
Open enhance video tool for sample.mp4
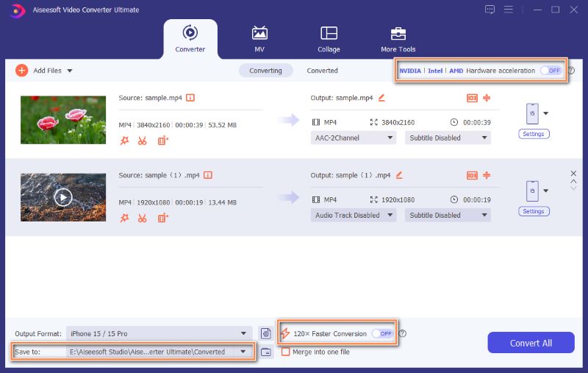pyautogui.click(x=162, y=141)
